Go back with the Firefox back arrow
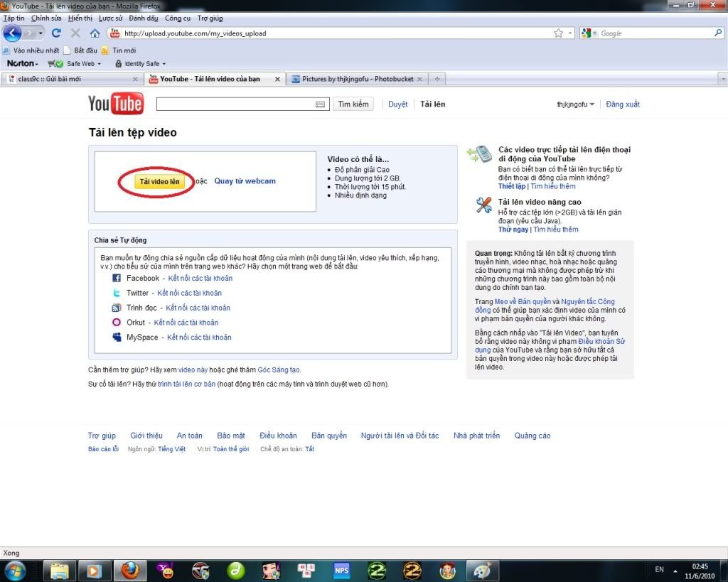Viewport: 728px width, 582px height. (x=13, y=33)
